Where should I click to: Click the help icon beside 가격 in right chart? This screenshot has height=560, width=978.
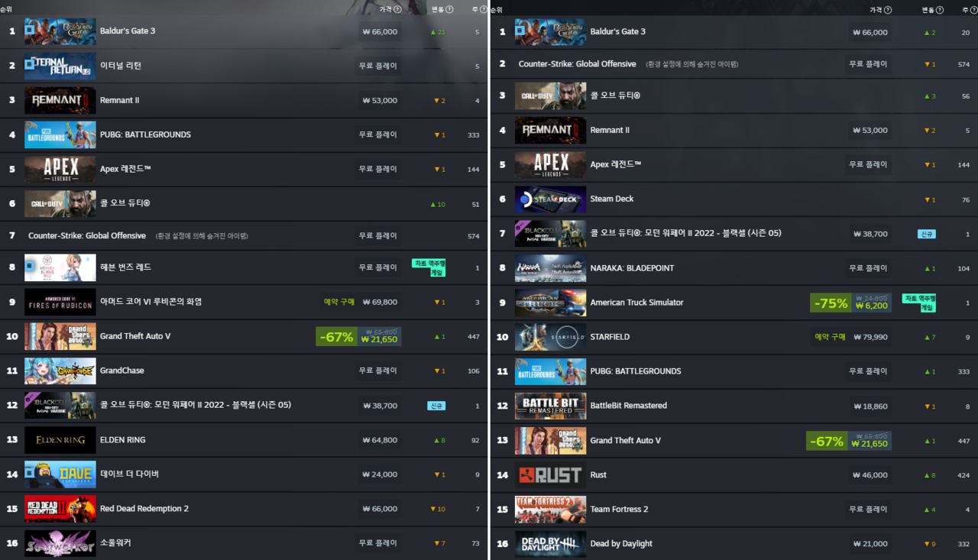[x=888, y=10]
